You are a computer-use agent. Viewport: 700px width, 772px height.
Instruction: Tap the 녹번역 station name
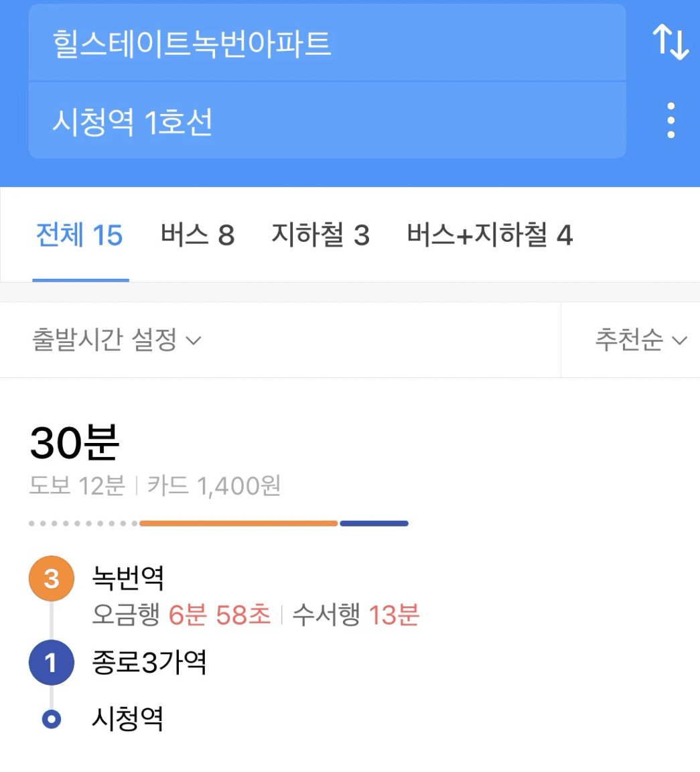coord(128,578)
